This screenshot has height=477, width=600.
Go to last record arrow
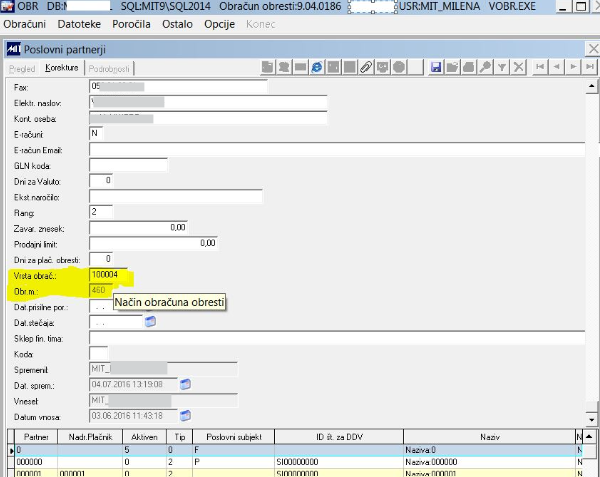[590, 67]
